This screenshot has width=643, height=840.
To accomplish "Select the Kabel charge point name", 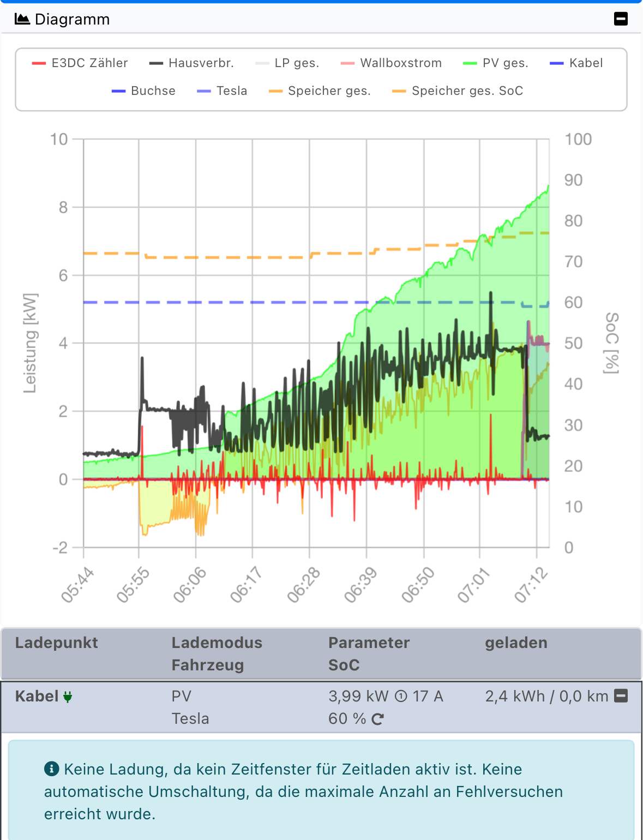I will 37,696.
